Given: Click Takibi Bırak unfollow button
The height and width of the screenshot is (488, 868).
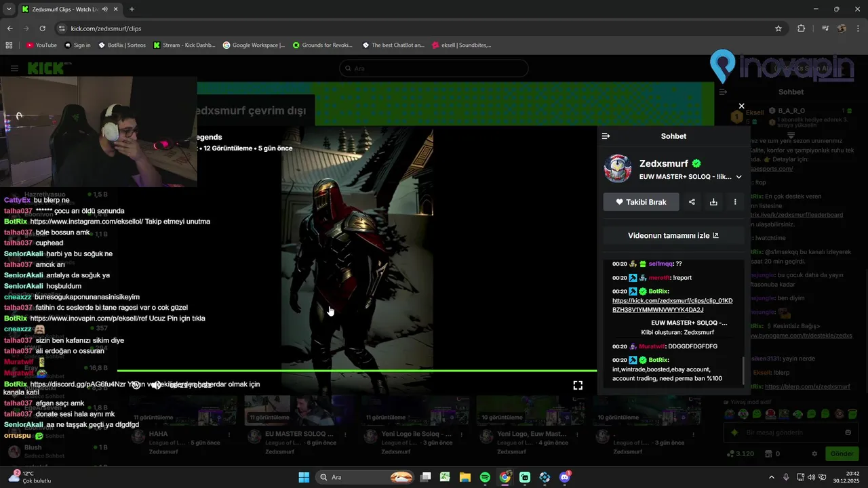Looking at the screenshot, I should [x=641, y=202].
